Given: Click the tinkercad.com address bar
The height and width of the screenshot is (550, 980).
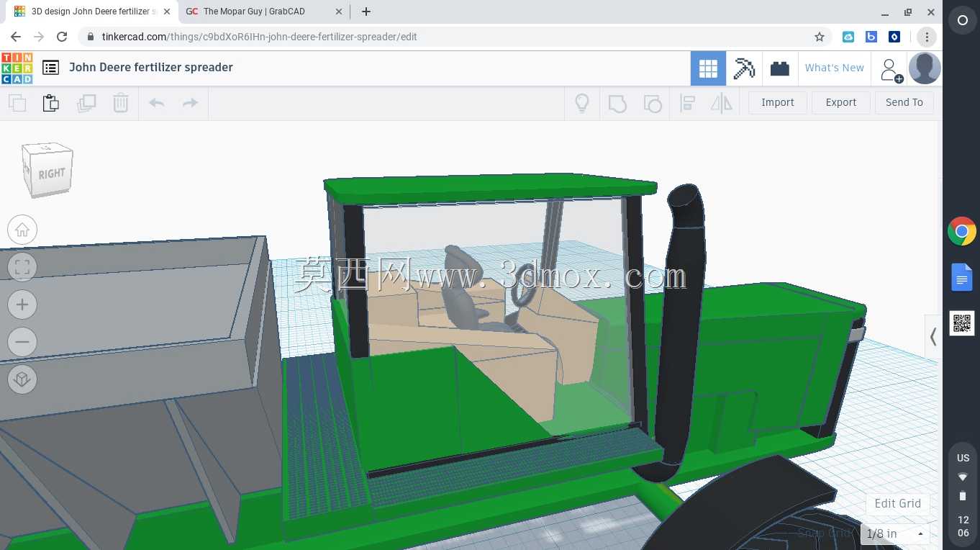Looking at the screenshot, I should (x=455, y=37).
